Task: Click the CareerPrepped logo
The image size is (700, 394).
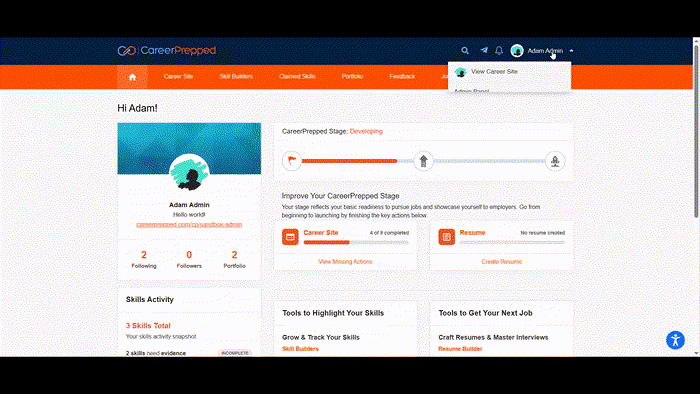Action: coord(167,50)
